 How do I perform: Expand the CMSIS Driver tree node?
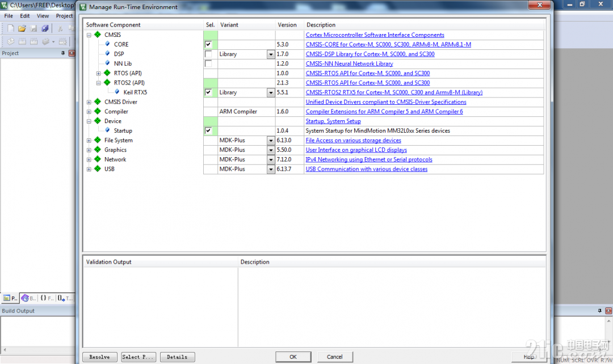(x=89, y=102)
